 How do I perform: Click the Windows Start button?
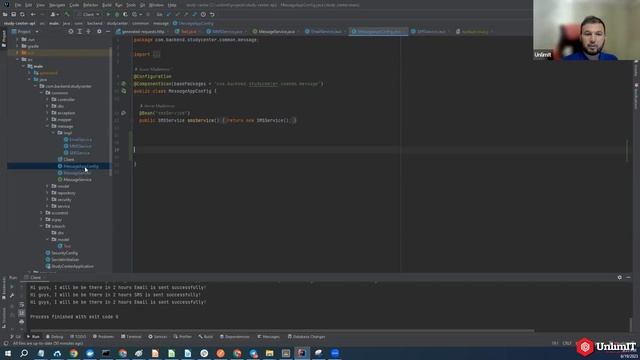8,353
